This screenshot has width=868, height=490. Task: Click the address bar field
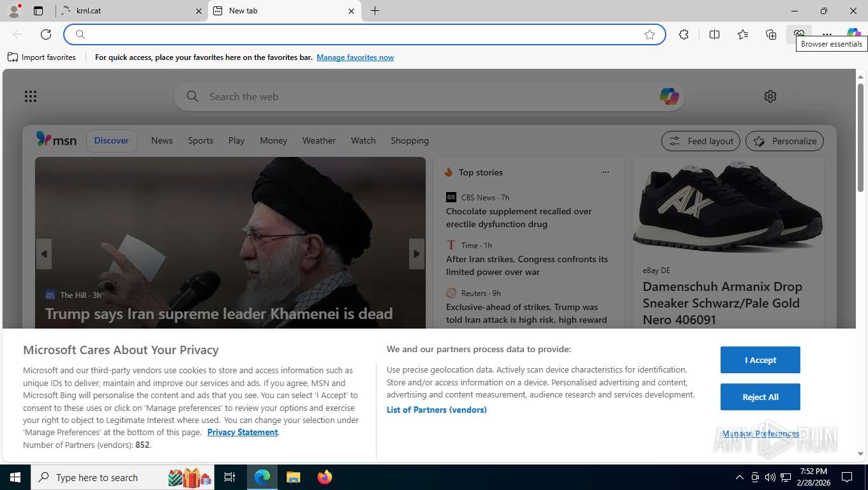364,34
